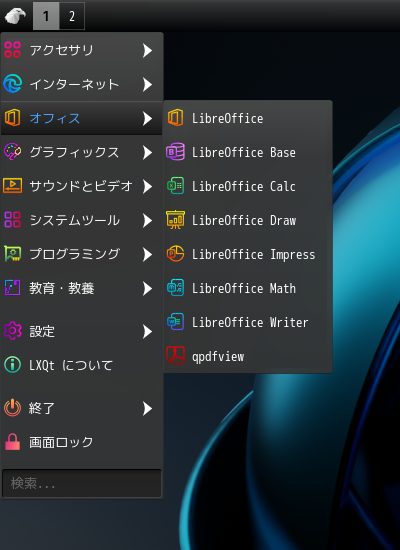Screen dimensions: 400x550
Task: Open the LibreOffice Math icon
Action: (175, 288)
